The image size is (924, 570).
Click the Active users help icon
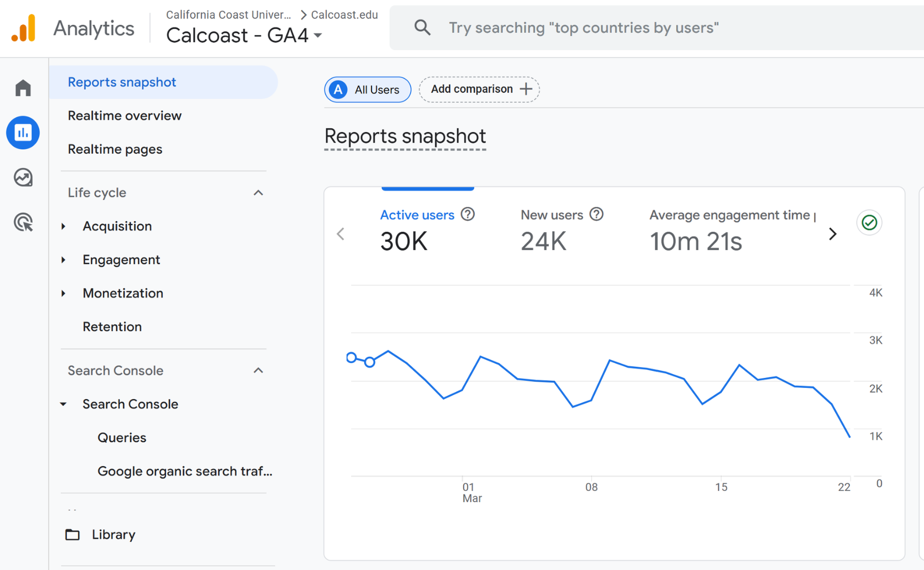pyautogui.click(x=468, y=214)
